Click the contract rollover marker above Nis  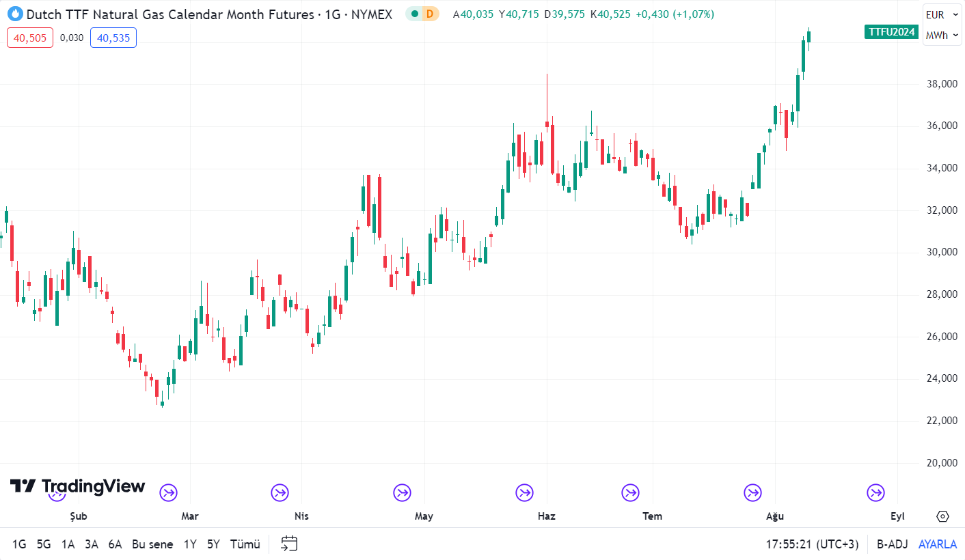(280, 492)
